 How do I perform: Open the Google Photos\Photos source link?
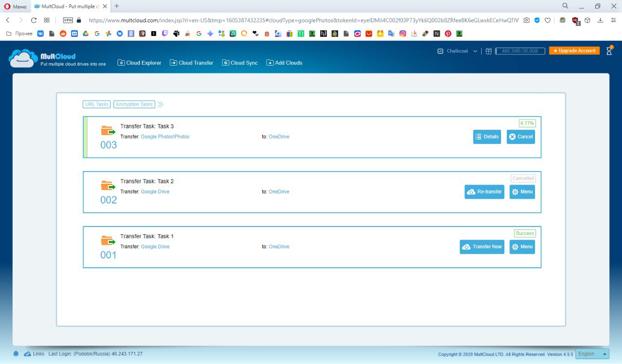(x=165, y=137)
